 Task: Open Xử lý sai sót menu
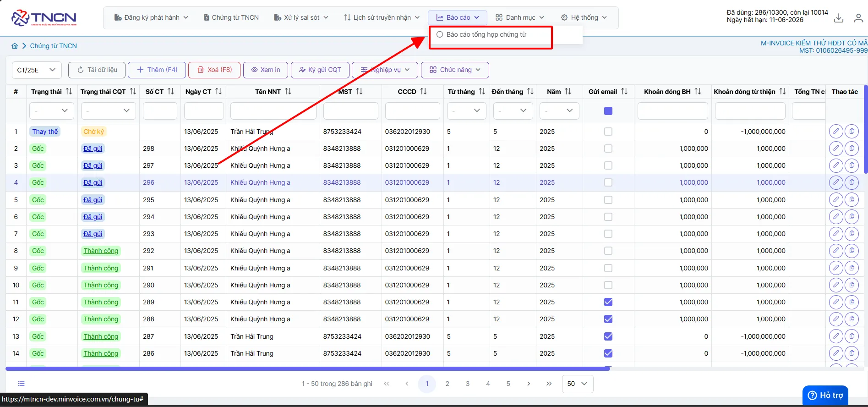301,18
